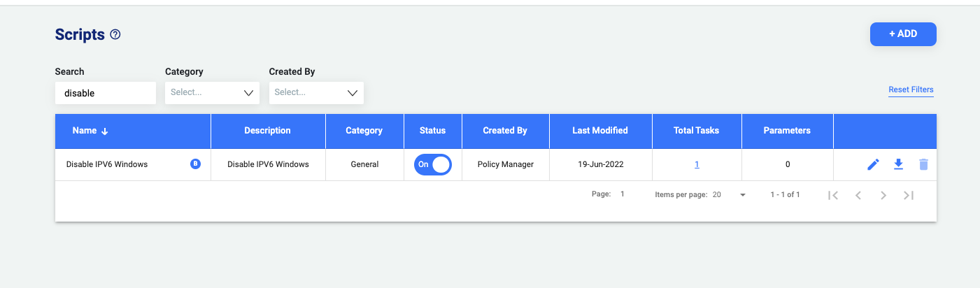Screen dimensions: 980x288
Task: Expand the Created By filter dropdown
Action: click(x=316, y=92)
